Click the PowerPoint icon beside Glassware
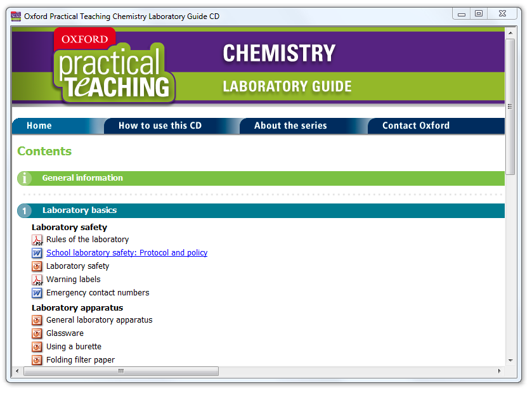The width and height of the screenshot is (532, 393). click(x=37, y=333)
